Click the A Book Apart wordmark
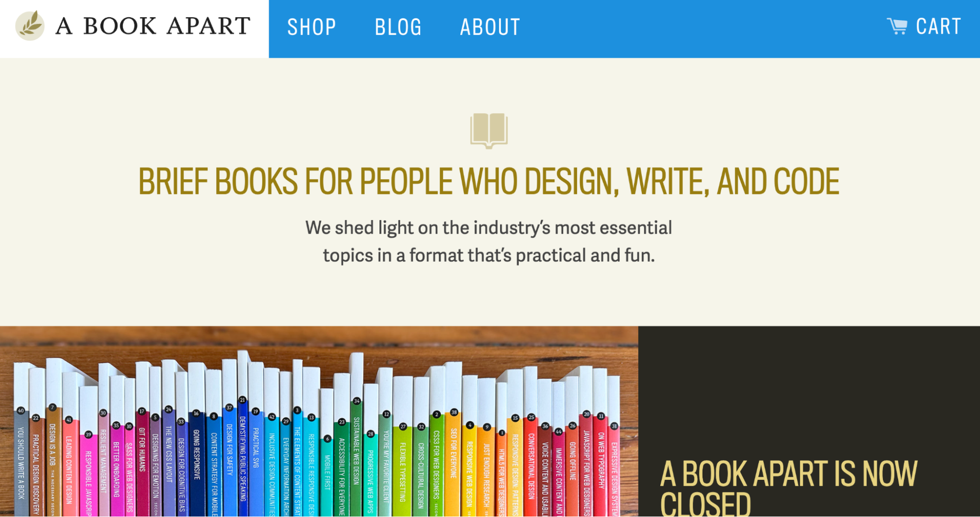This screenshot has height=517, width=980. pos(152,26)
